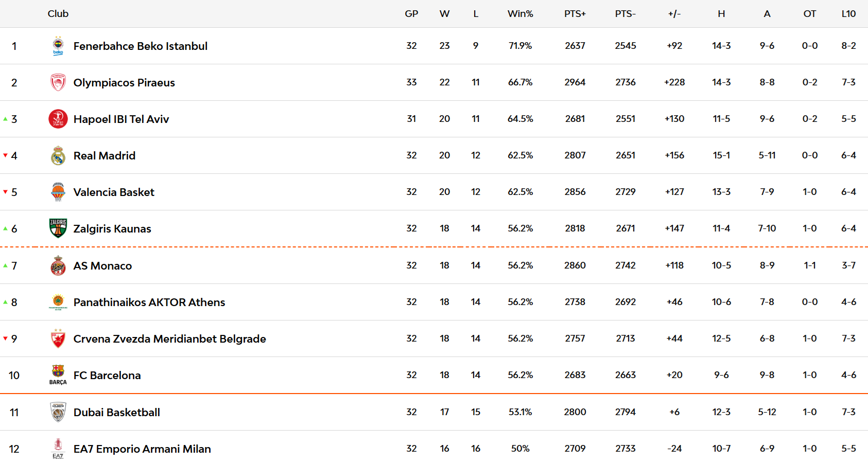Click the OT overtime record column header
The width and height of the screenshot is (868, 463).
coord(809,14)
